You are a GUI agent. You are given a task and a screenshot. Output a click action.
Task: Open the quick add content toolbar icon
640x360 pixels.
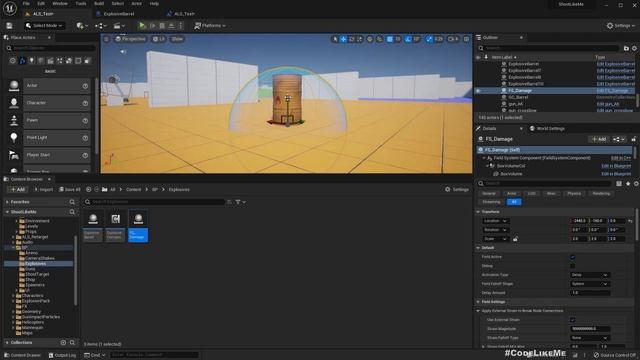82,26
